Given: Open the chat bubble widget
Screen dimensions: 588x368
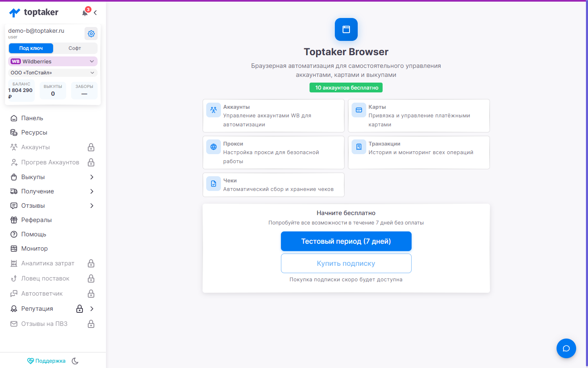Looking at the screenshot, I should click(566, 348).
